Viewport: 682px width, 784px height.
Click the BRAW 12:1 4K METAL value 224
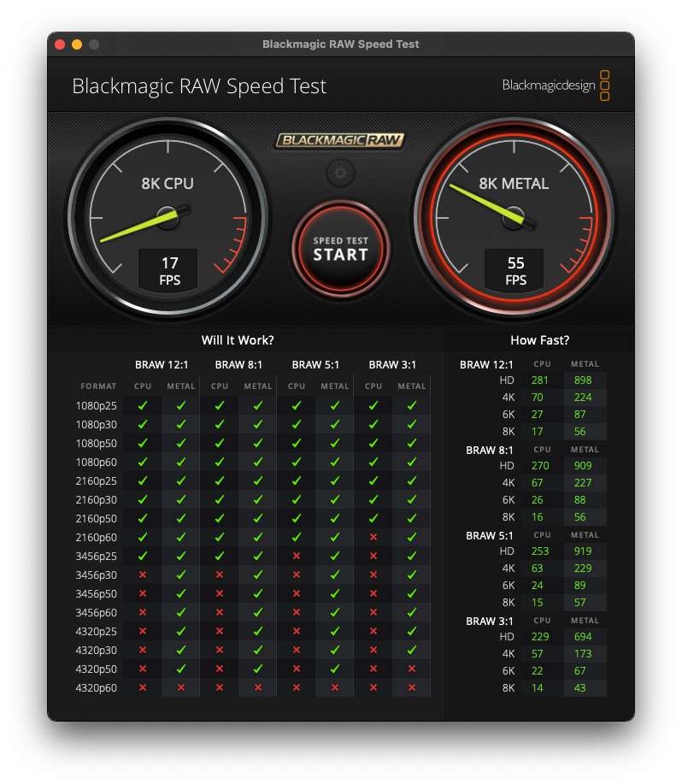tap(583, 397)
